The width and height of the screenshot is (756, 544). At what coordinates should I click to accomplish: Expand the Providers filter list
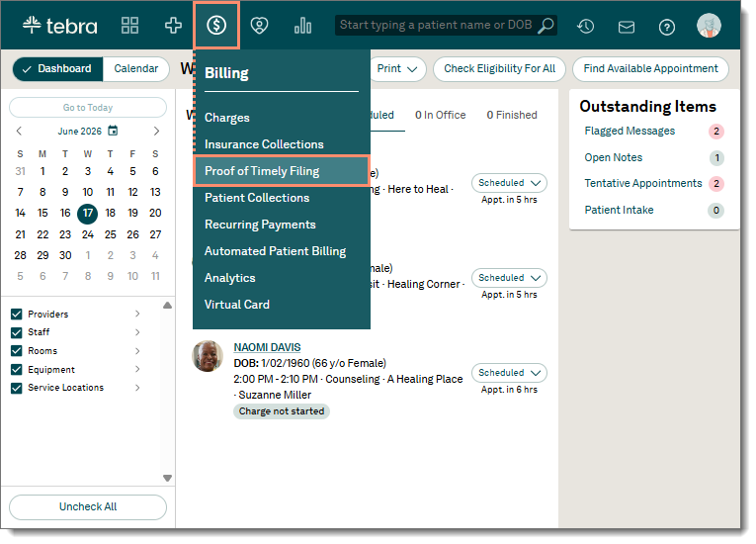click(x=137, y=314)
